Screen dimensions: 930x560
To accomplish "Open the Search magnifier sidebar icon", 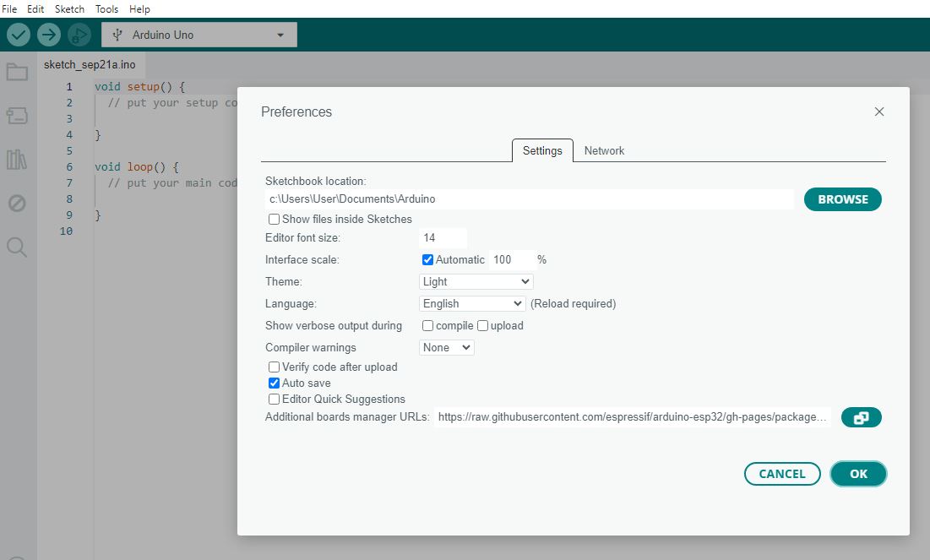I will pos(17,247).
